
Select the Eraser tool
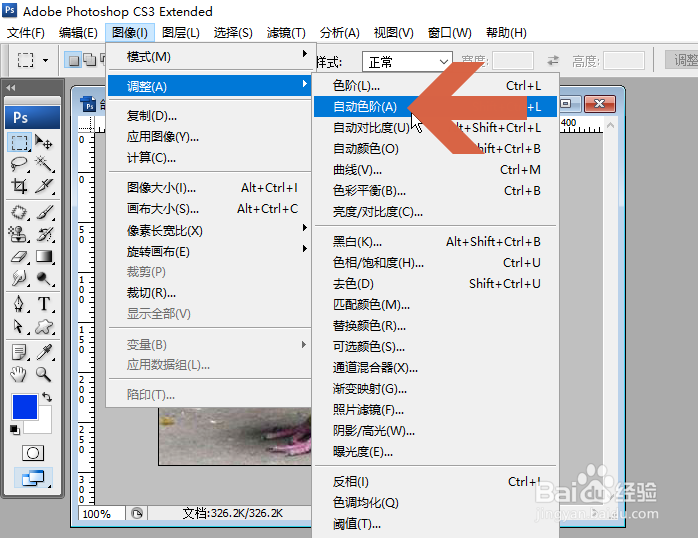(x=19, y=256)
